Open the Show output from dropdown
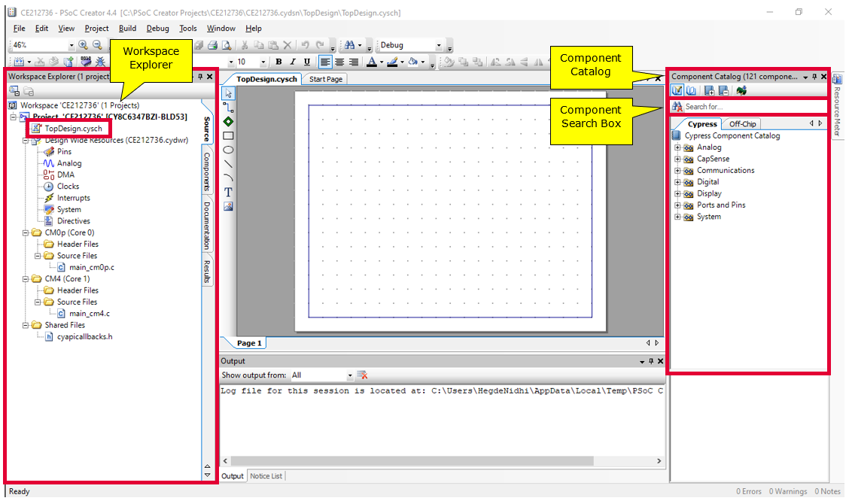Viewport: 852px width, 504px height. [x=350, y=375]
